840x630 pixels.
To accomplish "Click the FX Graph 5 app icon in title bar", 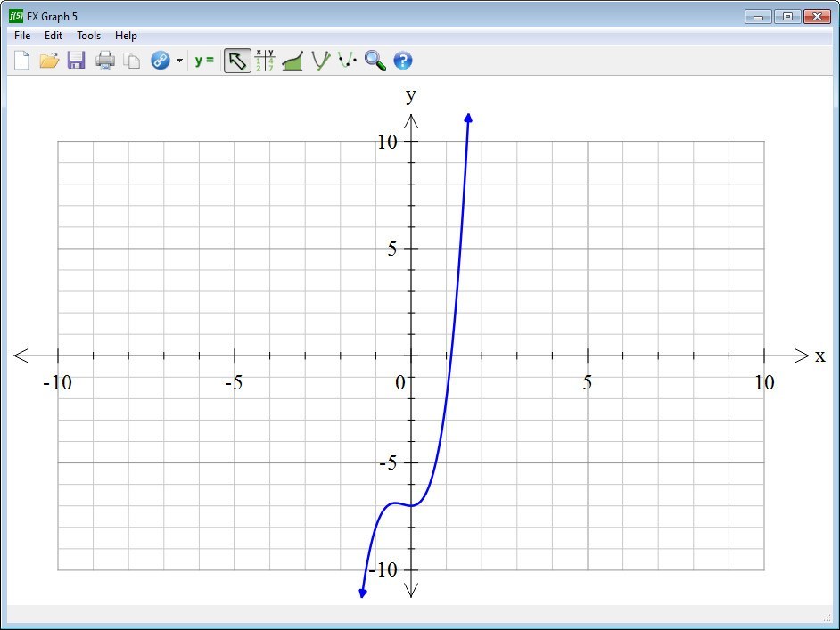I will click(16, 16).
